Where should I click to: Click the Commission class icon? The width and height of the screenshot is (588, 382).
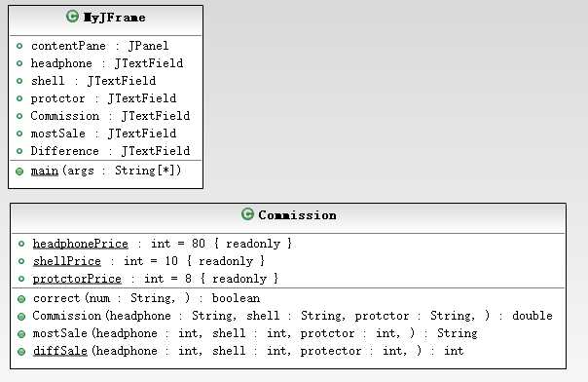tap(247, 214)
